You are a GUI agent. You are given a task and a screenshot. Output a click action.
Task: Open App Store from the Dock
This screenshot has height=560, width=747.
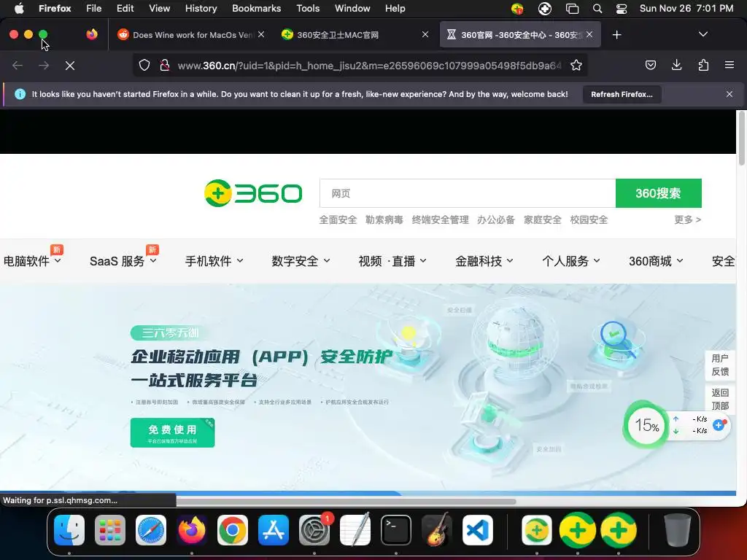tap(274, 530)
